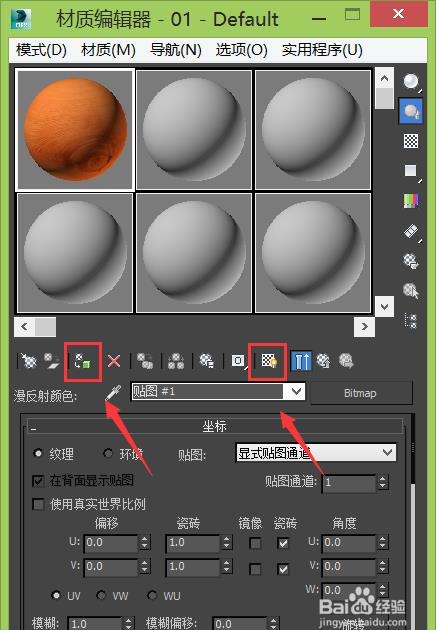Click the U 偏移 spinner arrows
This screenshot has width=436, height=630.
tap(145, 543)
